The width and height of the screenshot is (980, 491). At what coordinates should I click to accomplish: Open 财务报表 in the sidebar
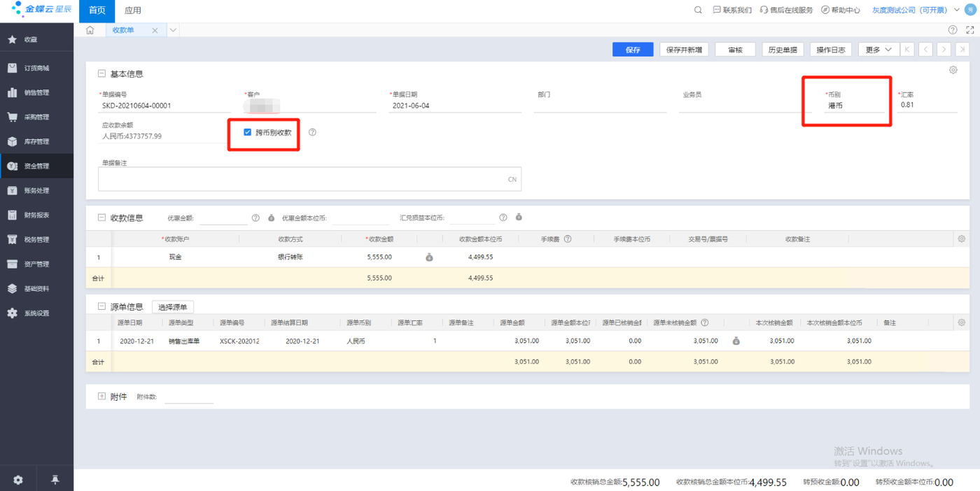[x=36, y=215]
